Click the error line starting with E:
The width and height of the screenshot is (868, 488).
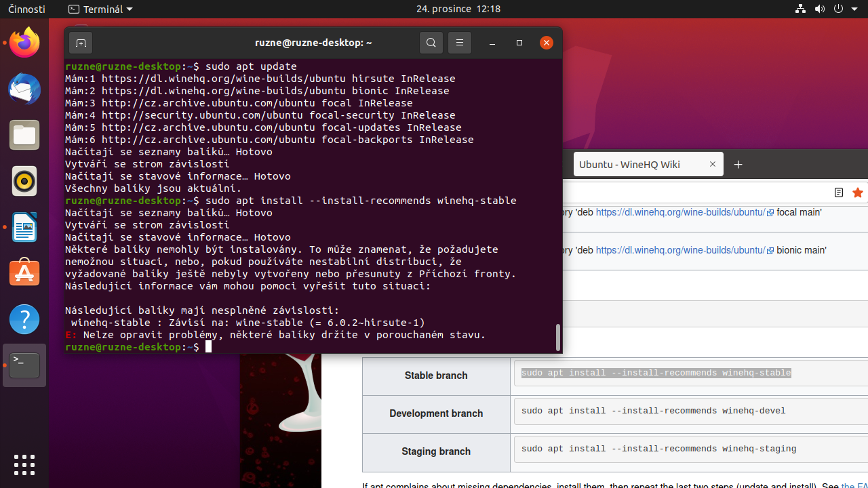coord(275,335)
